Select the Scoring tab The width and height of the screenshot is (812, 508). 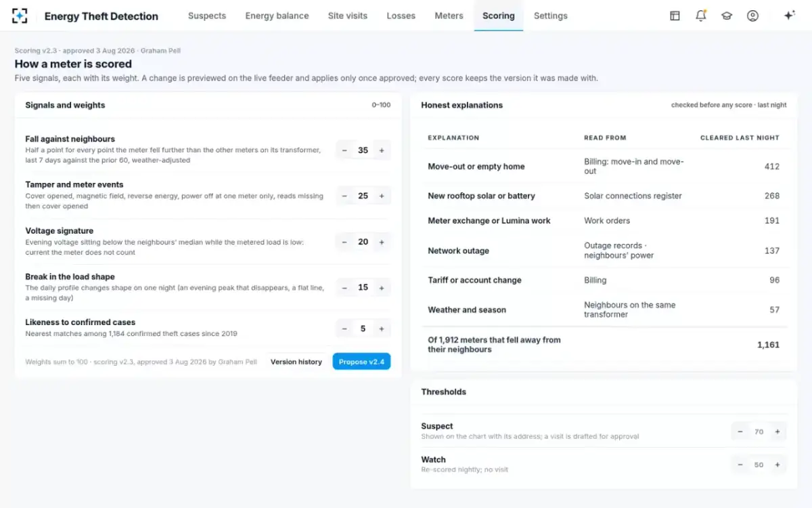pos(499,16)
